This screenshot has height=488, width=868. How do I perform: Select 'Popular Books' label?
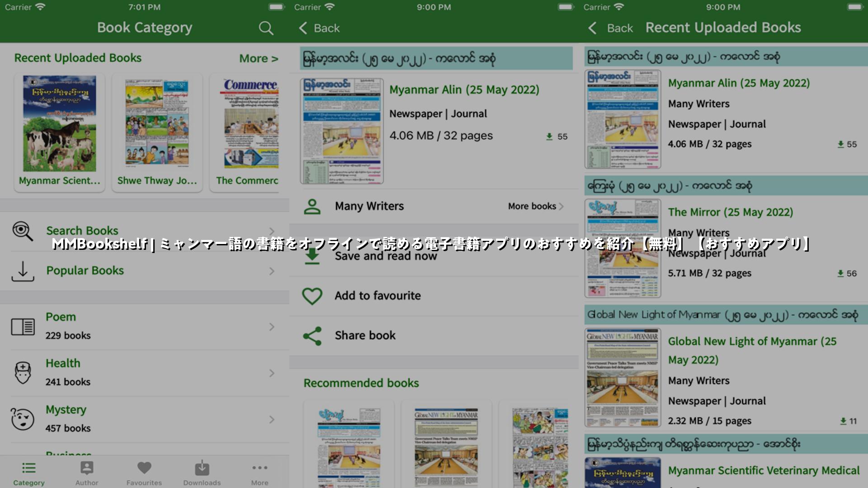tap(85, 271)
